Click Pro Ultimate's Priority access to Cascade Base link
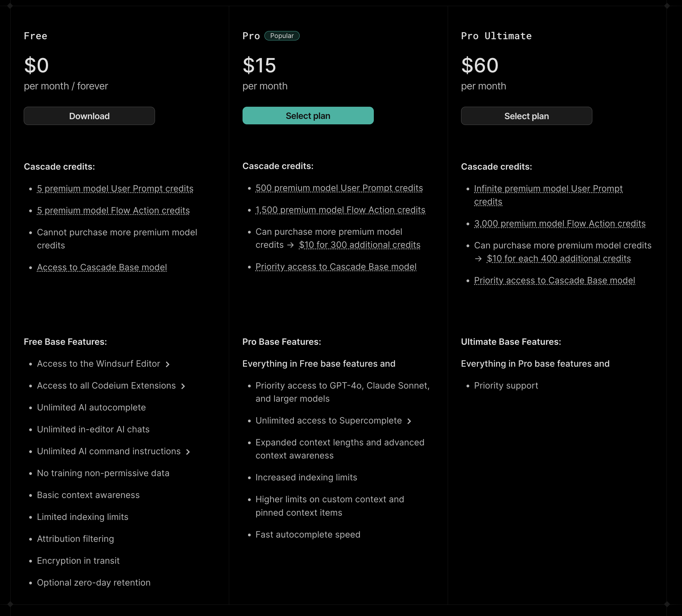The width and height of the screenshot is (682, 616). 554,281
